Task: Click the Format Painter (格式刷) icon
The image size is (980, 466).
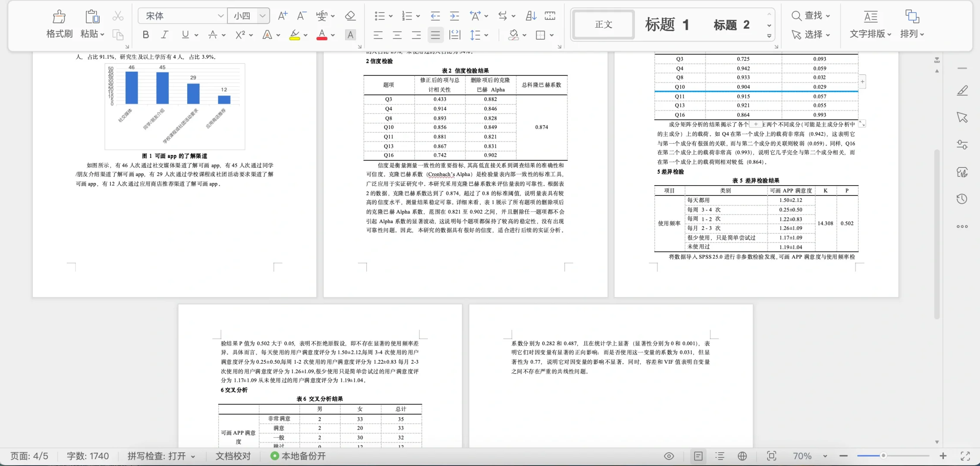Action: point(59,17)
